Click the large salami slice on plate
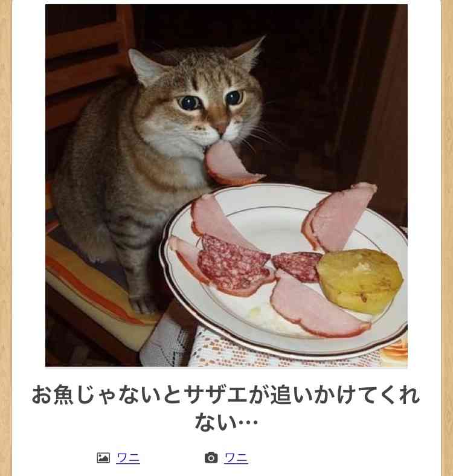453x476 pixels. (234, 264)
